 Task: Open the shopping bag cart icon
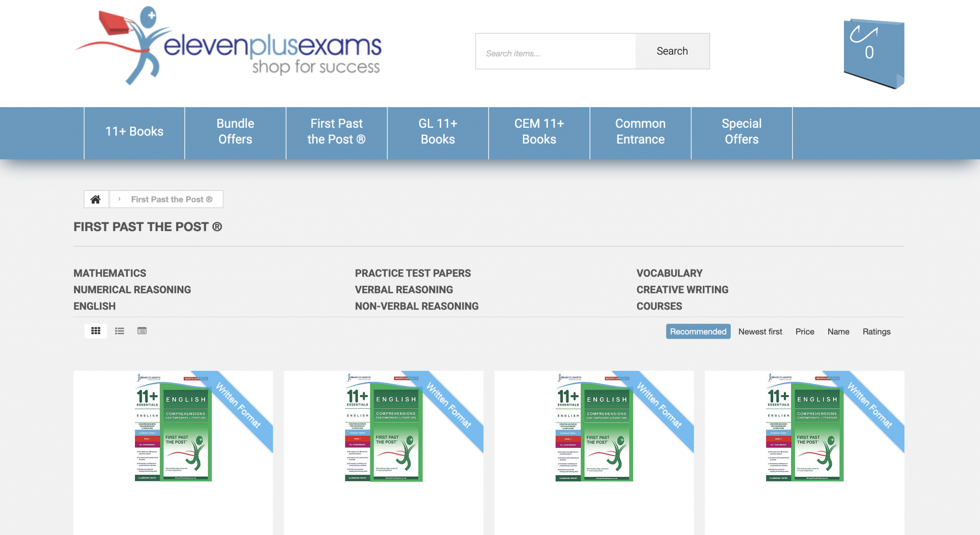coord(873,52)
